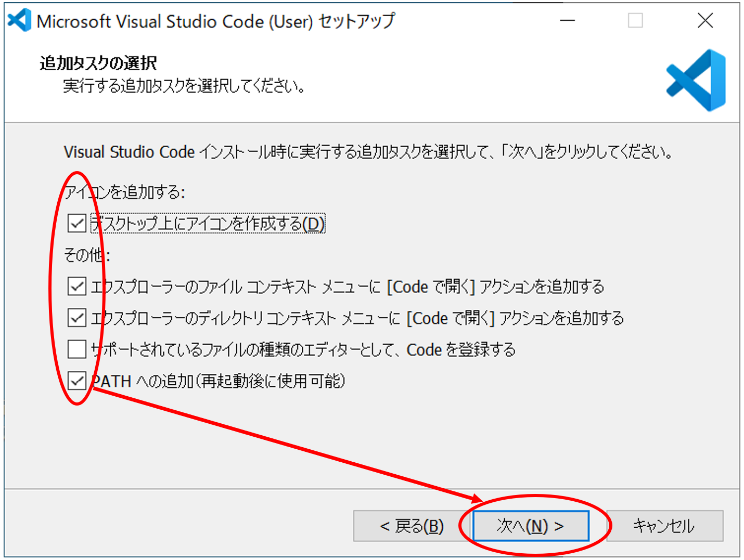Click the VS Code icon in title bar
The height and width of the screenshot is (560, 744).
20,21
